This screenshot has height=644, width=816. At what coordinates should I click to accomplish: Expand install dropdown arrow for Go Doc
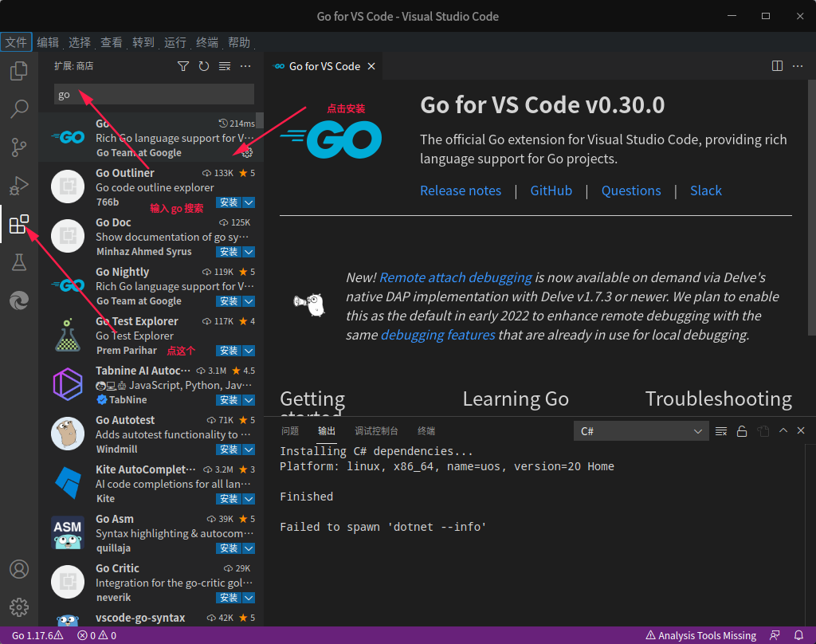pyautogui.click(x=249, y=251)
